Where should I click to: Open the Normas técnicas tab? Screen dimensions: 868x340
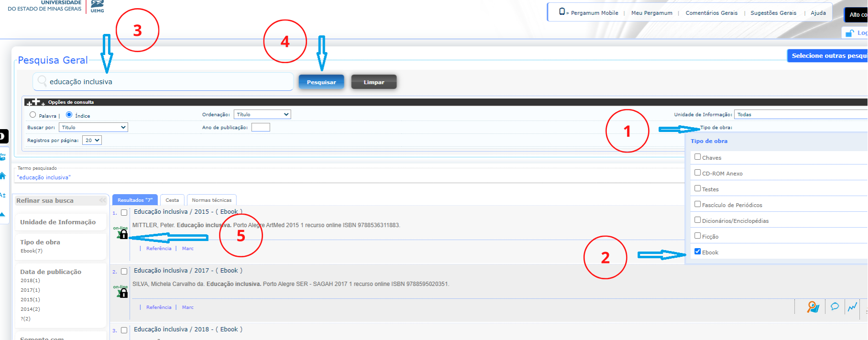pyautogui.click(x=211, y=200)
